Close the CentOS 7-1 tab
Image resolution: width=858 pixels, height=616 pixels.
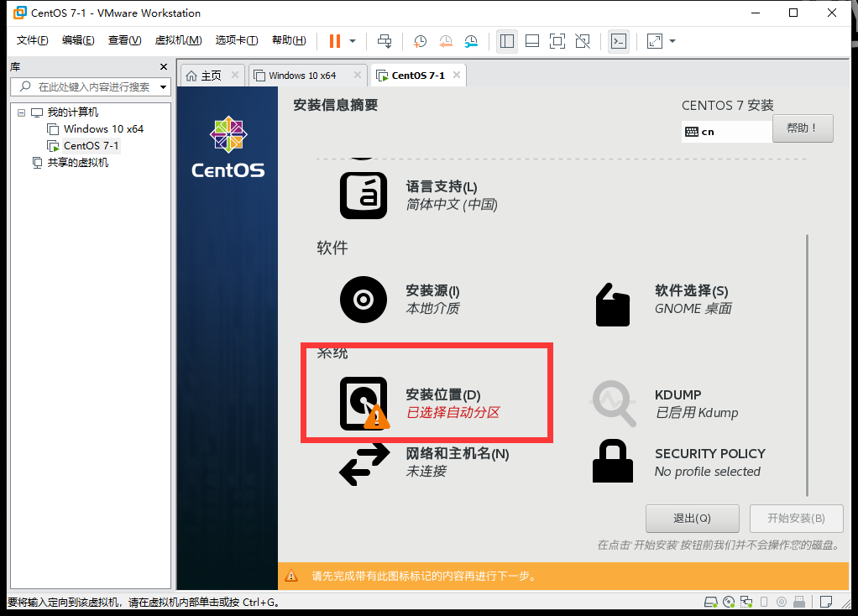(457, 75)
